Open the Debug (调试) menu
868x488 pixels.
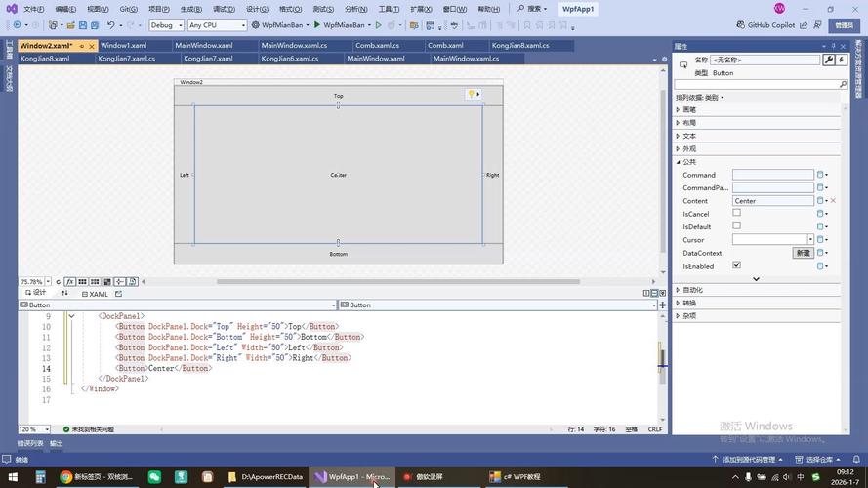point(224,9)
